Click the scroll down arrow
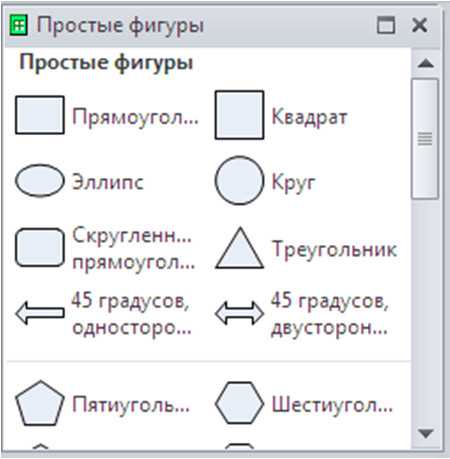Screen dimensions: 450x459 [x=426, y=433]
